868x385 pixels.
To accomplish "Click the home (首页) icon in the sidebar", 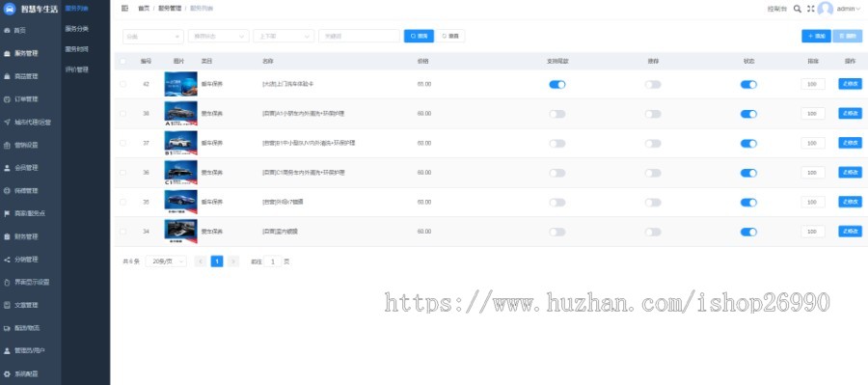I will (7, 31).
